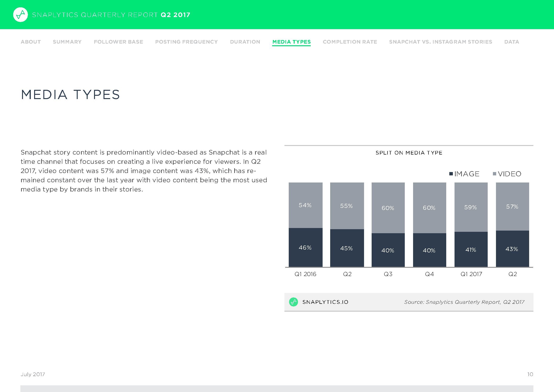The width and height of the screenshot is (554, 392).
Task: Open Snapchat vs. Instagram Stories tab
Action: pyautogui.click(x=440, y=42)
